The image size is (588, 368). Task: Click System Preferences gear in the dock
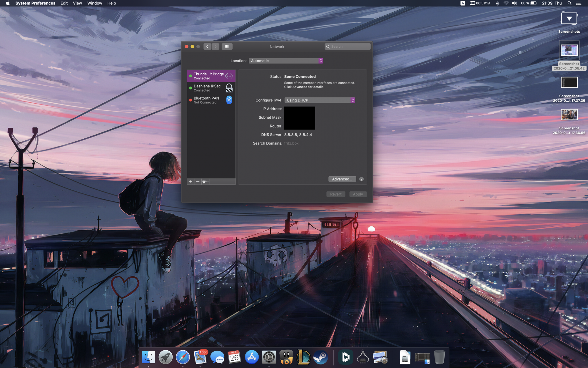pos(269,357)
